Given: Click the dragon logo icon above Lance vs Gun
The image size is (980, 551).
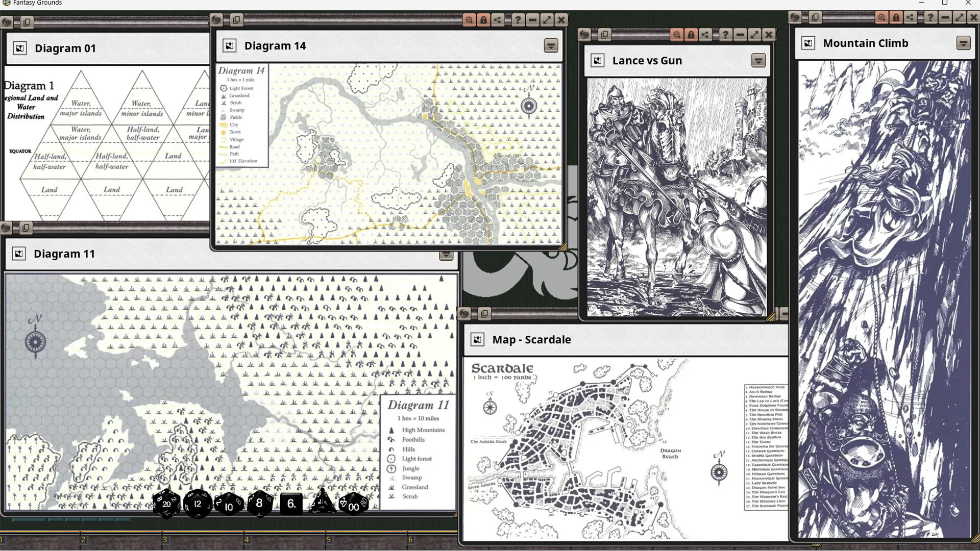Looking at the screenshot, I should pos(584,35).
